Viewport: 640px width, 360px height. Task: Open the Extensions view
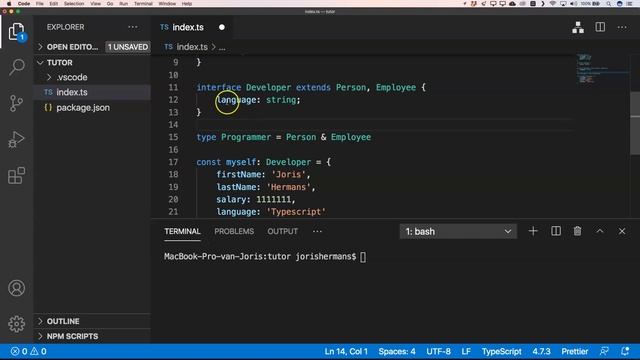click(x=16, y=176)
